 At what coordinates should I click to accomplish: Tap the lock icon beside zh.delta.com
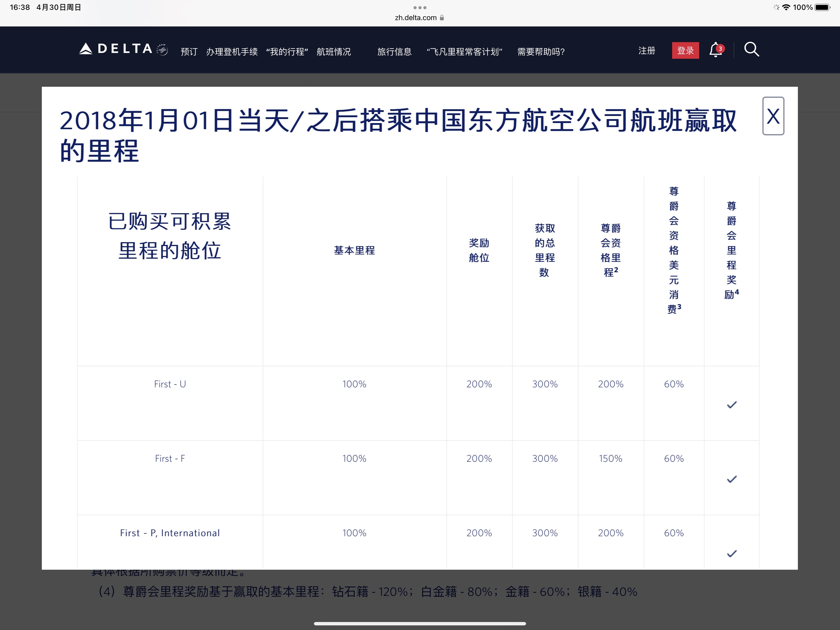[442, 18]
